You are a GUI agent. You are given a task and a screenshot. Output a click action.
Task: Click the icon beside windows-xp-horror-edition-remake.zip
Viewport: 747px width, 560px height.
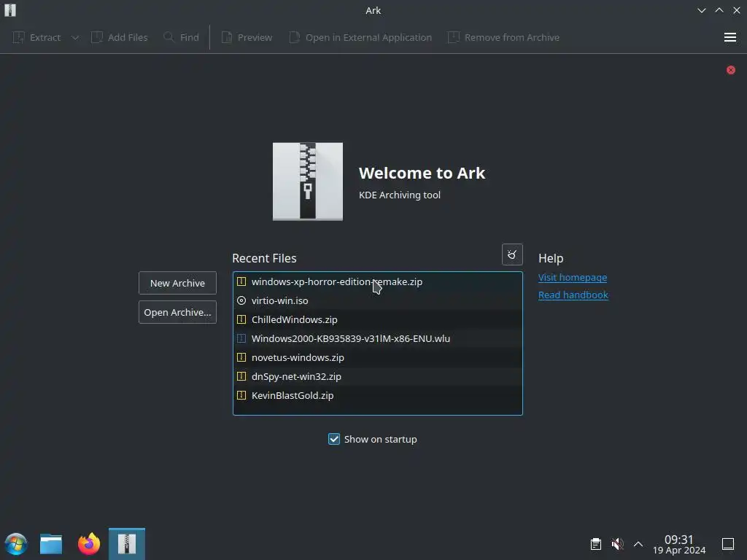tap(241, 281)
